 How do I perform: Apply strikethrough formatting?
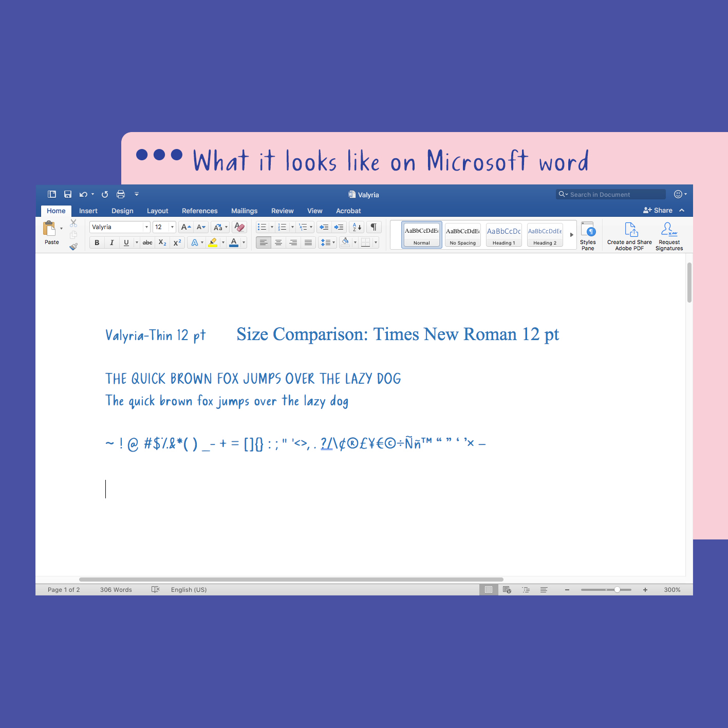coord(147,242)
